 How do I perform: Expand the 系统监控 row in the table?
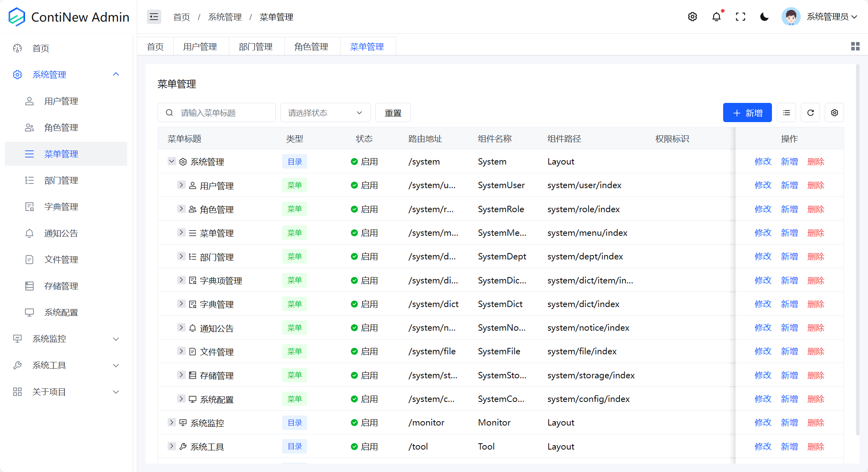coord(172,422)
